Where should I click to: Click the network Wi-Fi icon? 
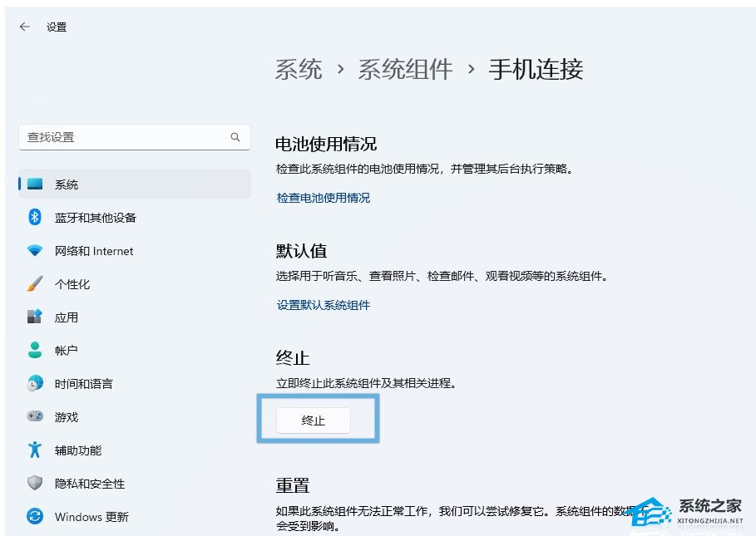(x=35, y=251)
